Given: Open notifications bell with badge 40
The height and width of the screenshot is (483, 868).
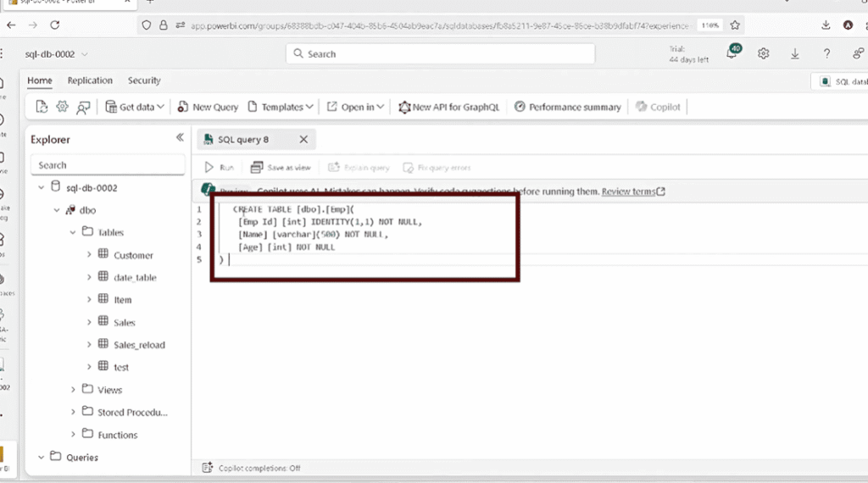Looking at the screenshot, I should [x=733, y=52].
